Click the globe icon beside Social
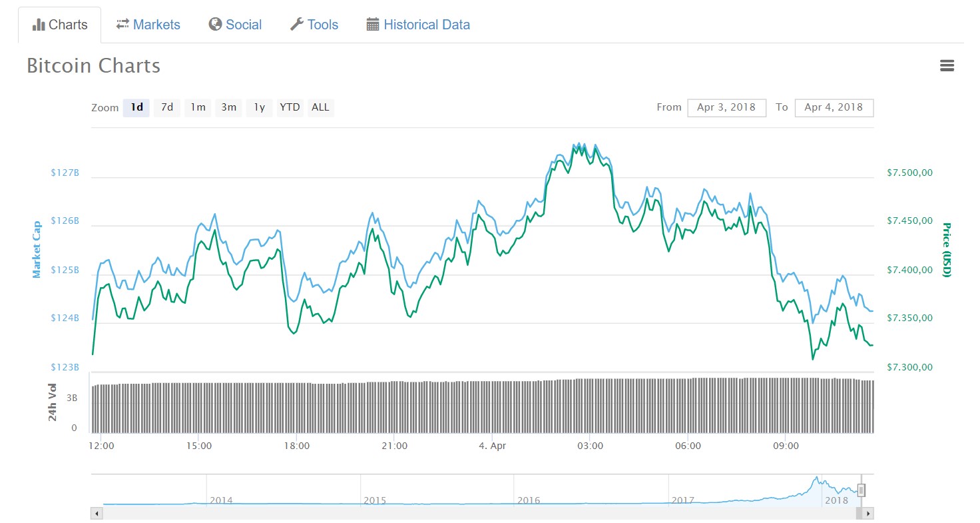The height and width of the screenshot is (523, 980). (x=215, y=25)
